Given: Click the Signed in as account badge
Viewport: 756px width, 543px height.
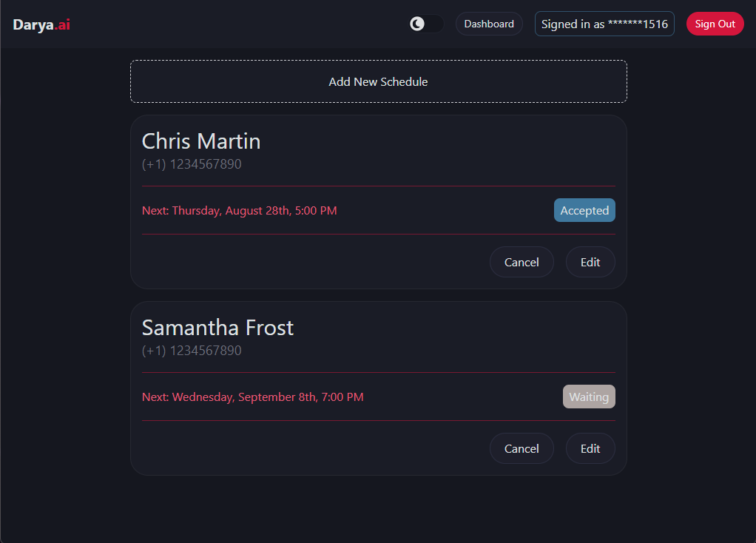Looking at the screenshot, I should pyautogui.click(x=604, y=24).
